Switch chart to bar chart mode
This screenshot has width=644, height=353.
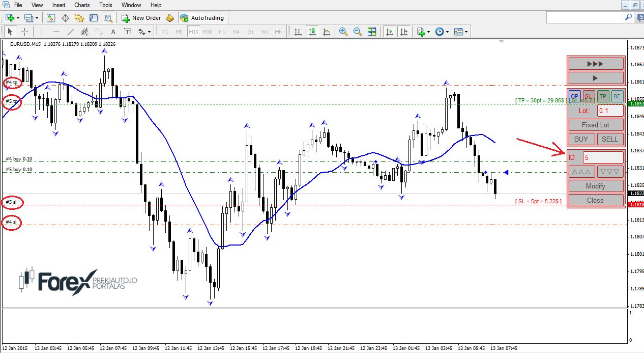(298, 32)
